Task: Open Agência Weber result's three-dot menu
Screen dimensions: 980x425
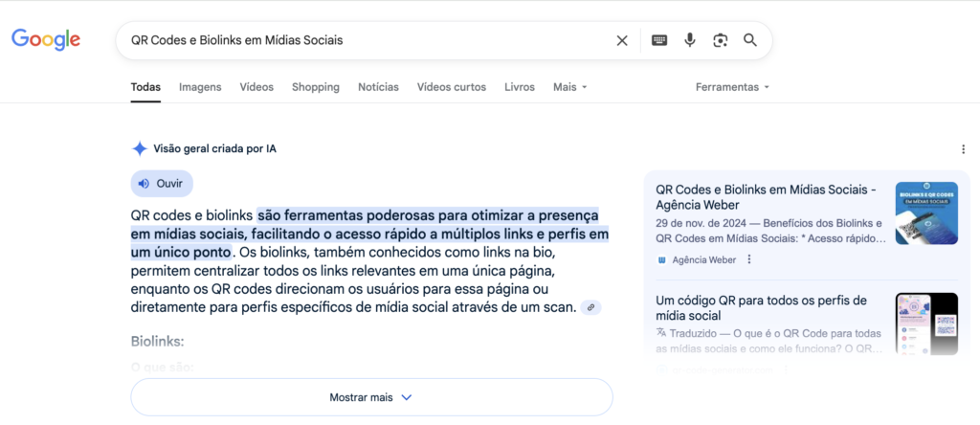Action: pyautogui.click(x=749, y=259)
